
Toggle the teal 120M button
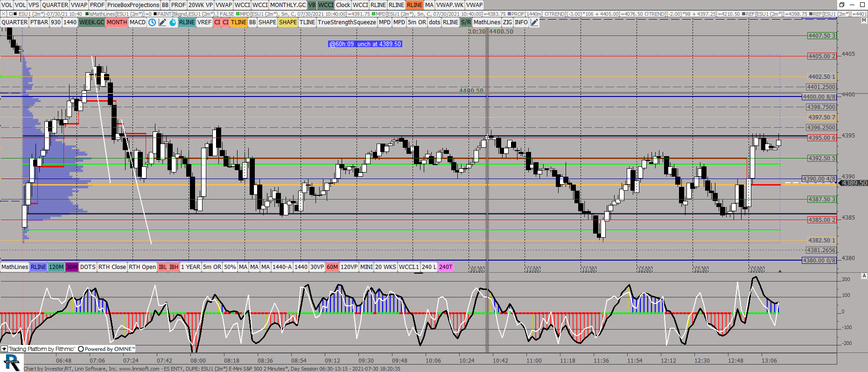[x=56, y=267]
